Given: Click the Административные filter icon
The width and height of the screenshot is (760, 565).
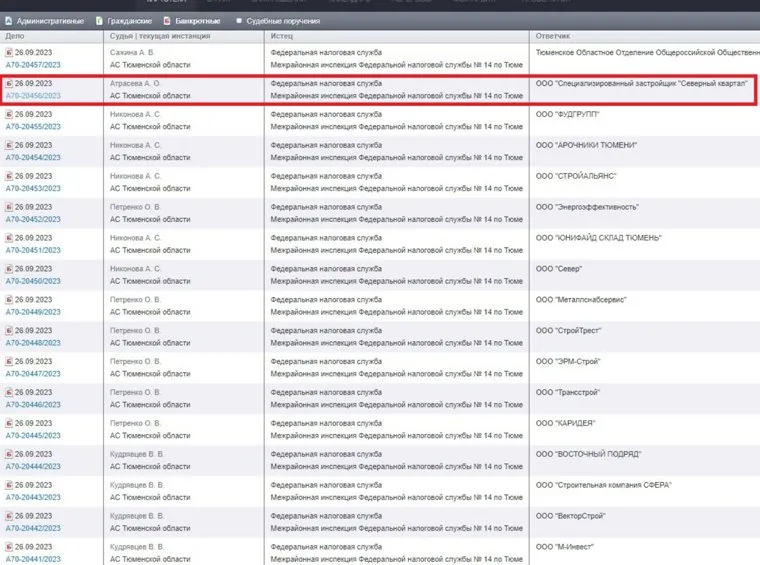Looking at the screenshot, I should (8, 20).
